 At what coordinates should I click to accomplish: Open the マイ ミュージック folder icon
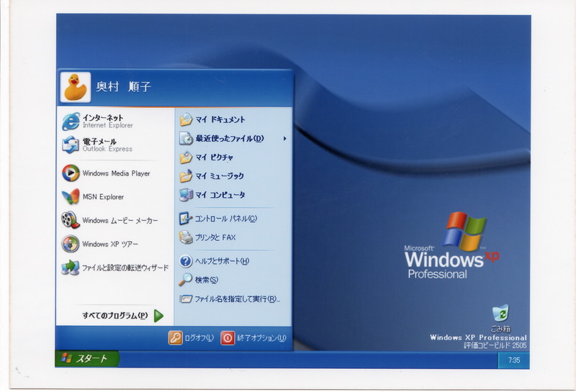point(186,176)
